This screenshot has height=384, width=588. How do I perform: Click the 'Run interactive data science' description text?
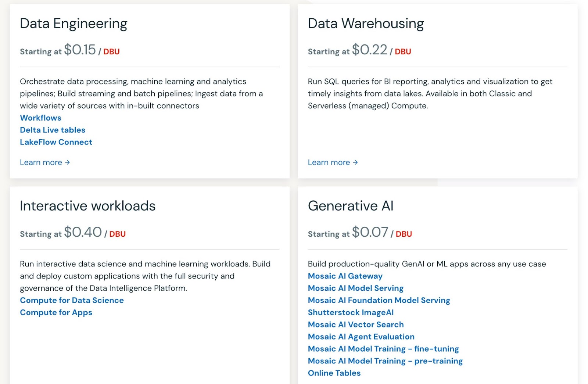[145, 276]
